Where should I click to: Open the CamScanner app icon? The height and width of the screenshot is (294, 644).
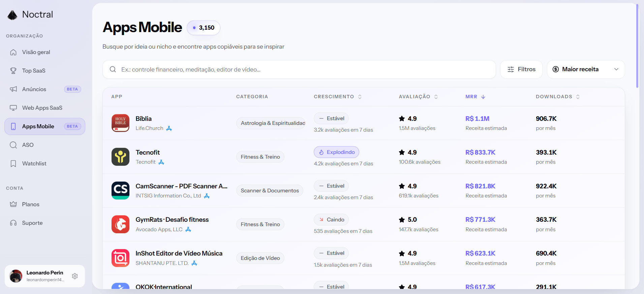[120, 191]
